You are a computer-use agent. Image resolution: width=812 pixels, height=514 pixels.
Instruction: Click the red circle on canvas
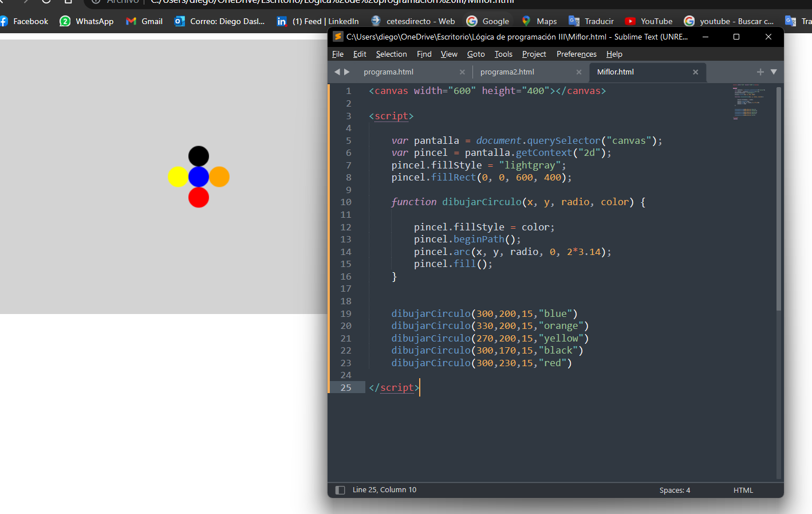pyautogui.click(x=199, y=198)
